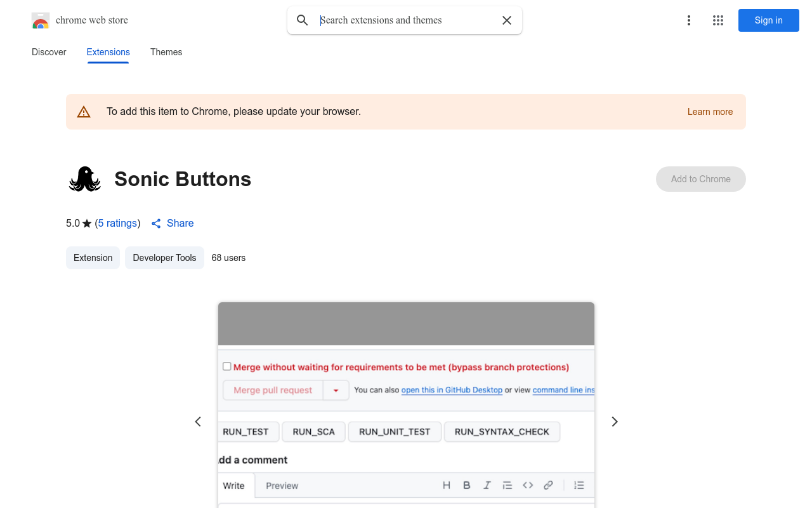Click the code brackets icon in screenshot
Viewport: 812px width, 508px height.
[528, 485]
